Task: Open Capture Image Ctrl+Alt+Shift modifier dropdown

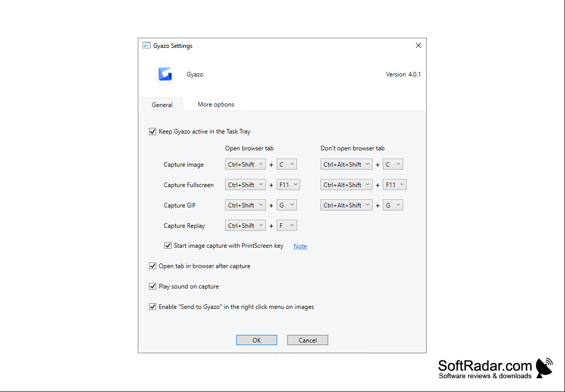Action: point(346,164)
